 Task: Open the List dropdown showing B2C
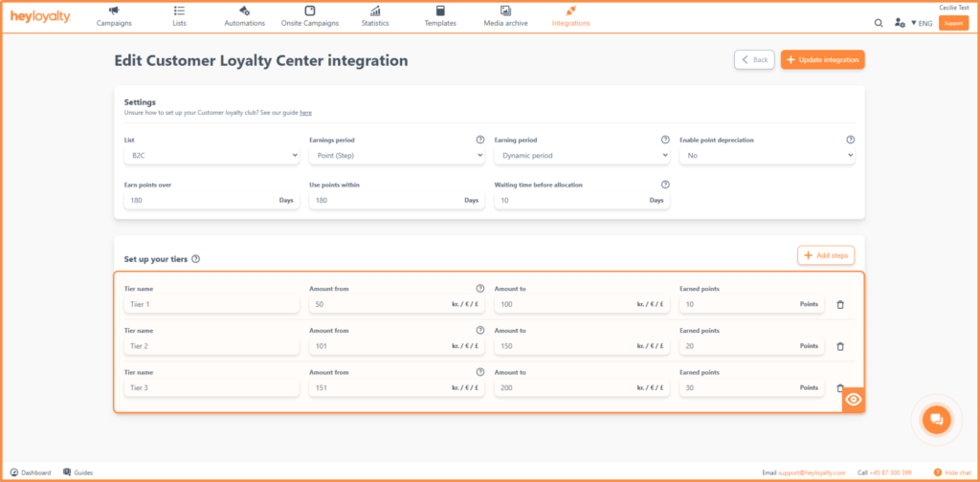212,156
